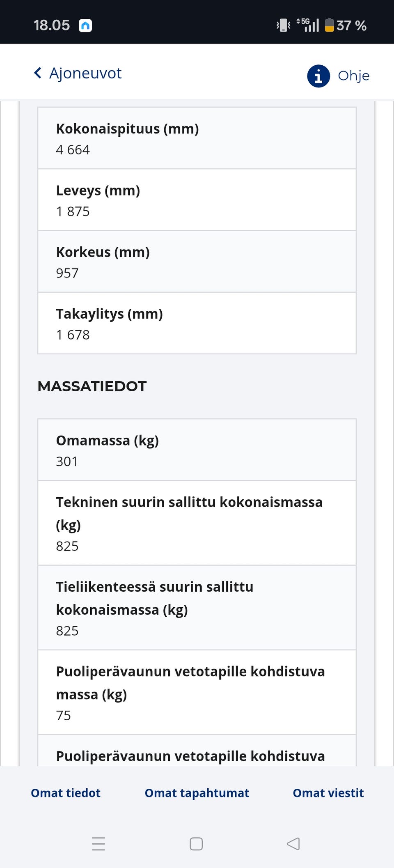Open recent apps with the lines icon

[98, 844]
